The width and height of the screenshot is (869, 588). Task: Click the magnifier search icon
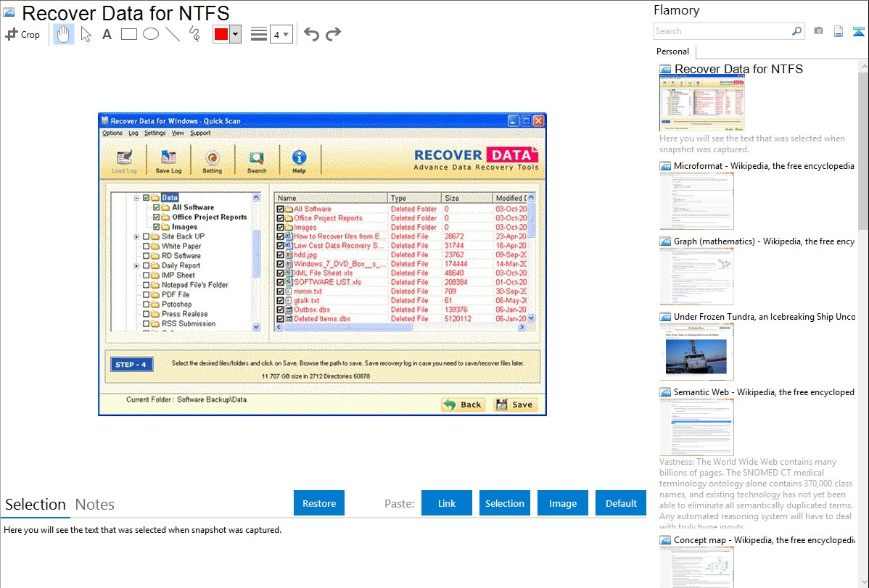click(796, 31)
